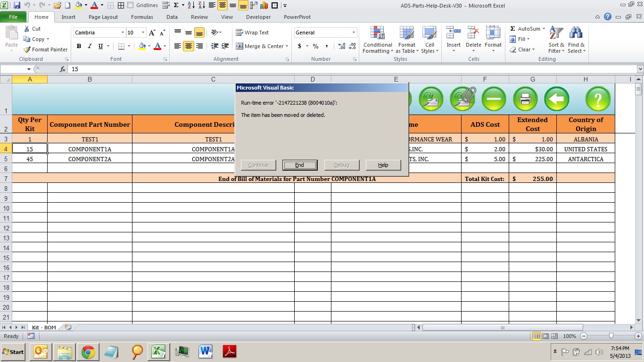
Task: Click the Format Painter brush
Action: point(27,49)
